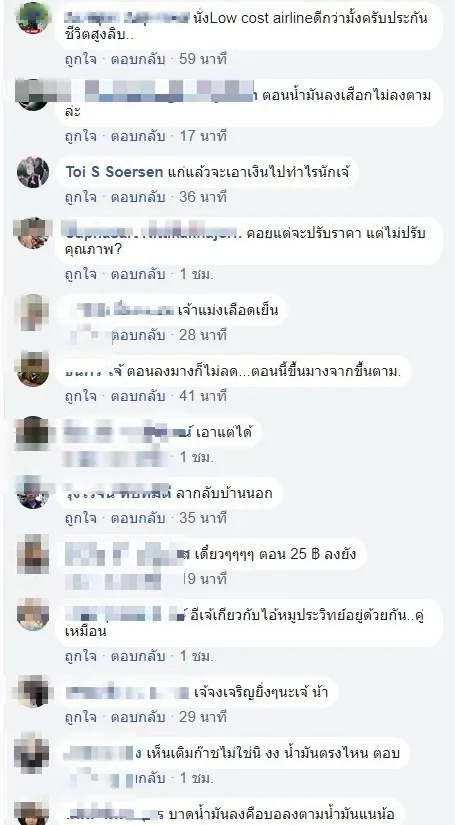455x825 pixels.
Task: Reply to the Low cost airline comment
Action: tap(138, 59)
